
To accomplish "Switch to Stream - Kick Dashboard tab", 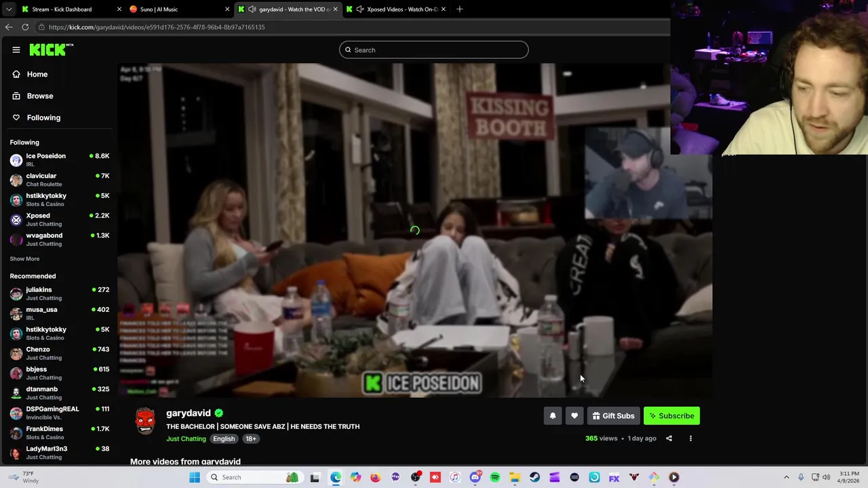I will pos(71,9).
